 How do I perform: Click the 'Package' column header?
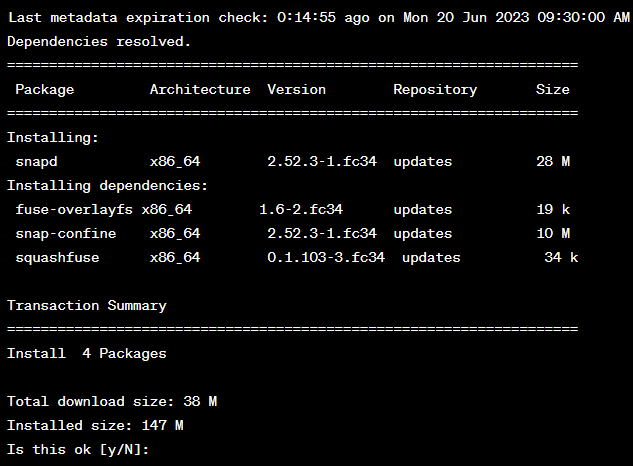(x=45, y=90)
